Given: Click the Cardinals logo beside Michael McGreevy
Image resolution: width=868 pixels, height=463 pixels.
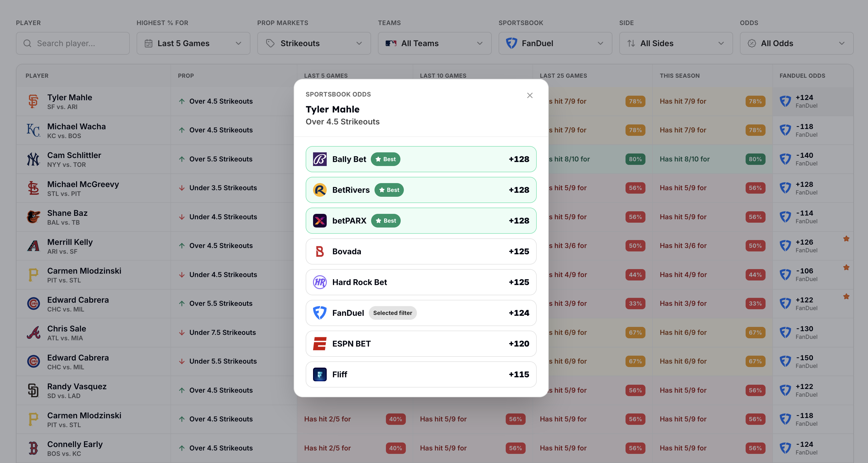Looking at the screenshot, I should [x=33, y=188].
